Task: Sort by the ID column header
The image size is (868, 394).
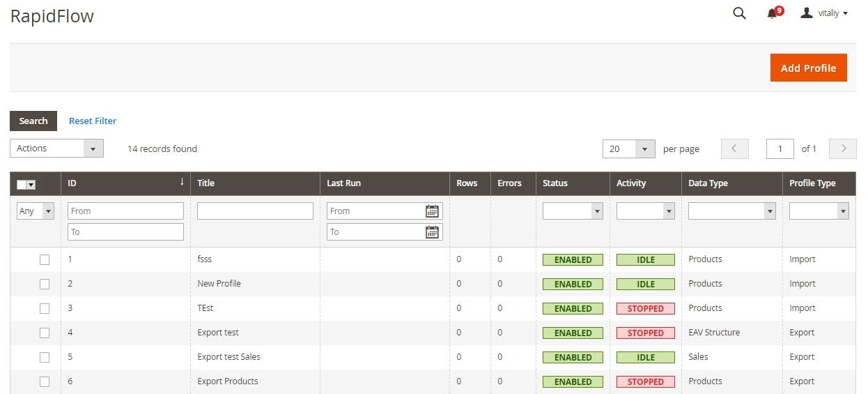Action: click(x=125, y=183)
